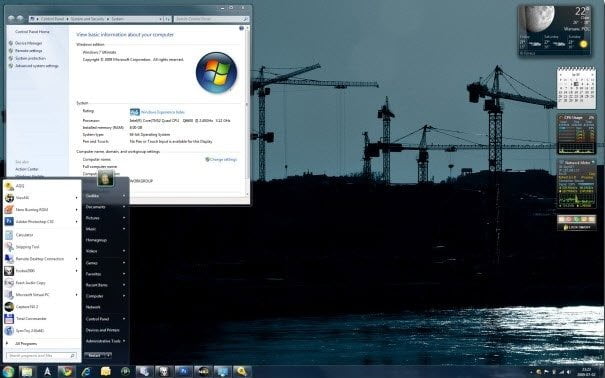Click the Windows Start orb
This screenshot has height=378, width=605.
(x=8, y=371)
